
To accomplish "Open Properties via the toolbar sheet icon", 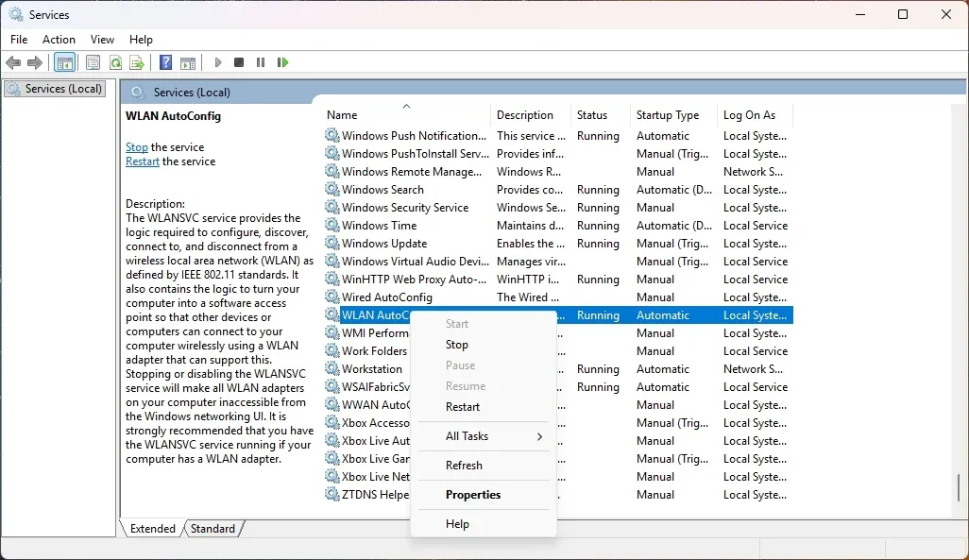I will click(x=93, y=62).
